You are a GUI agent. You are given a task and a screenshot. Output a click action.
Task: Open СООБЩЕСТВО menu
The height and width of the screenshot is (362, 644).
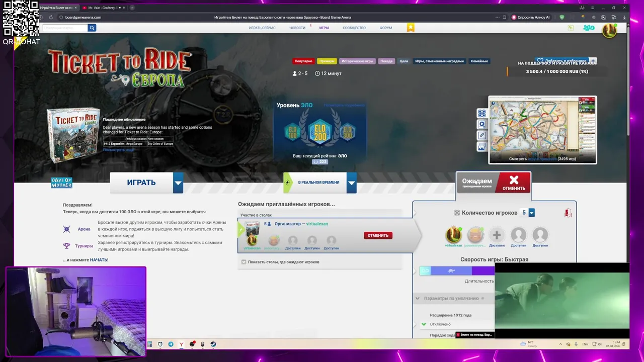354,28
